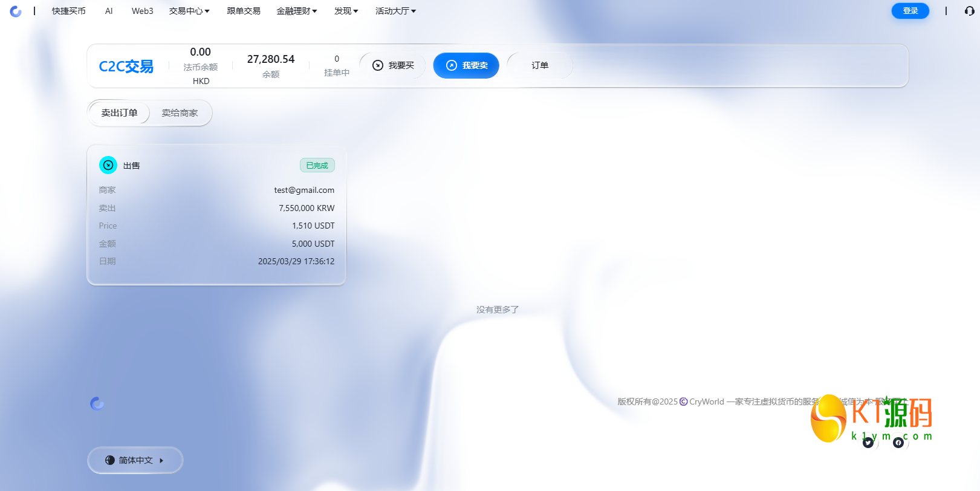Click the date 2025/03/29 17:36:12

(296, 261)
